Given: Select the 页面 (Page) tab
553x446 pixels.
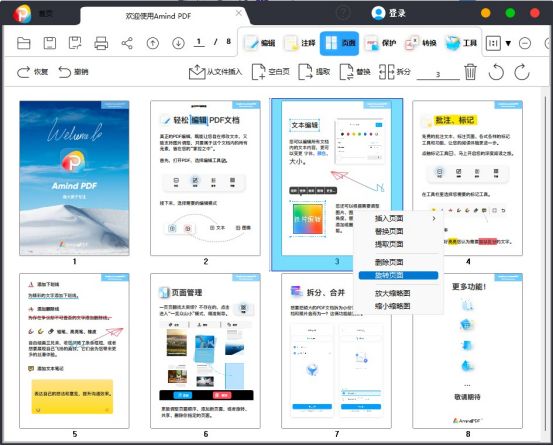Looking at the screenshot, I should click(339, 43).
